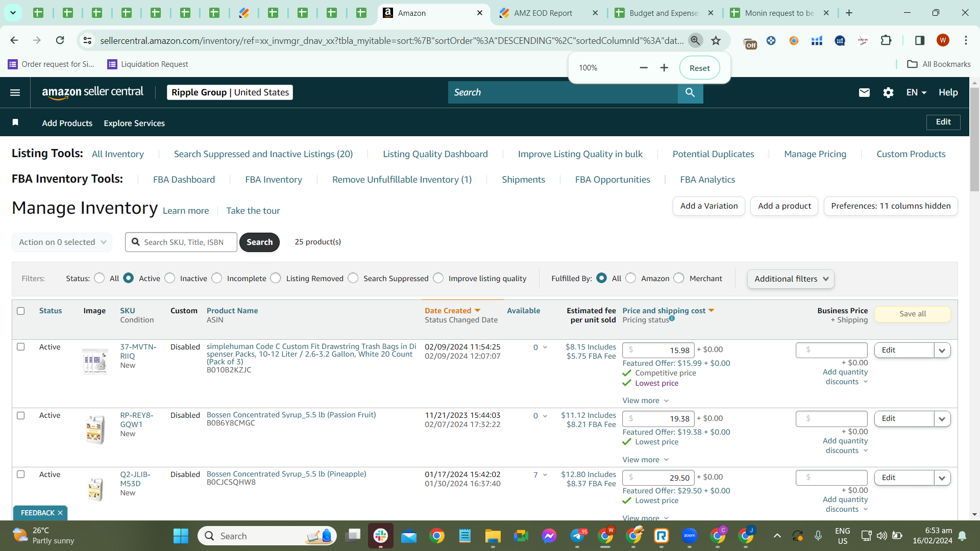Expand View more under Passion Fruit pricing
This screenshot has height=551, width=980.
645,460
